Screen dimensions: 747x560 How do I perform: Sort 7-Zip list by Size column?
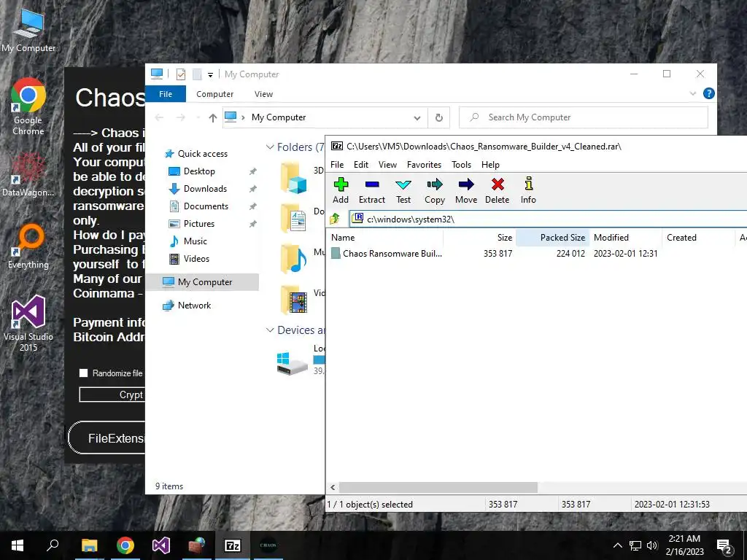[x=480, y=238]
